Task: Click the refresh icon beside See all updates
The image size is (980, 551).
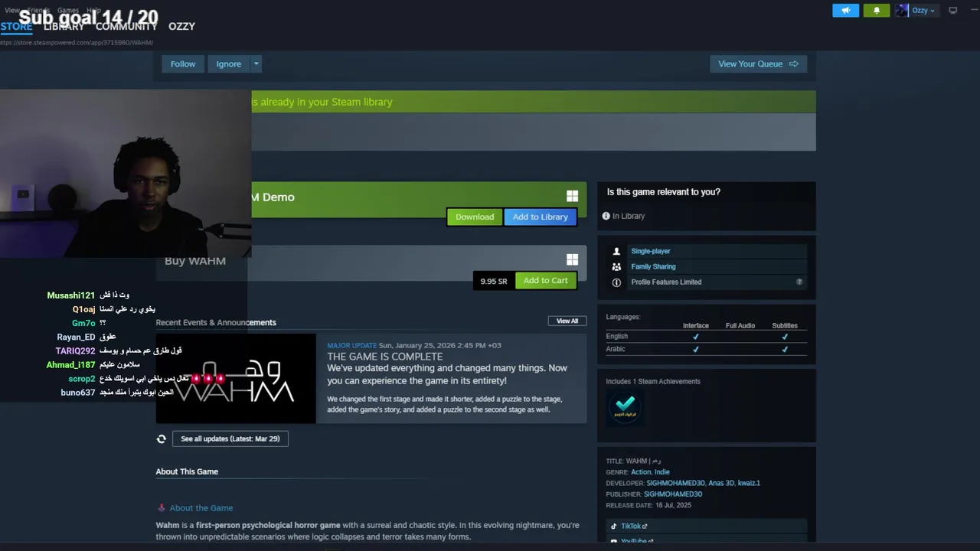Action: (x=161, y=439)
